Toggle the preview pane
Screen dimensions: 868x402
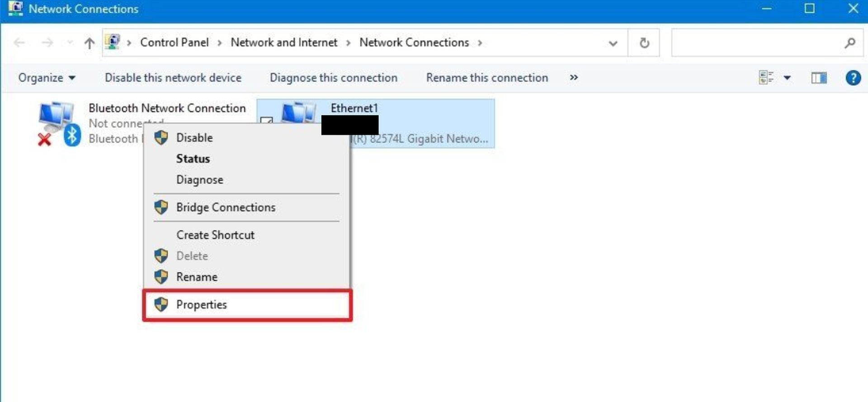point(819,78)
